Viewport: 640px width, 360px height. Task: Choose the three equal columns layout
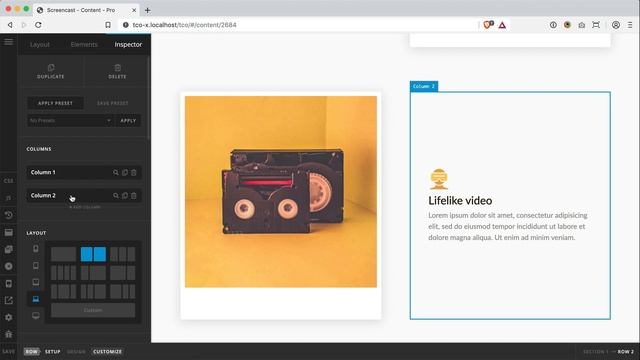pyautogui.click(x=122, y=254)
